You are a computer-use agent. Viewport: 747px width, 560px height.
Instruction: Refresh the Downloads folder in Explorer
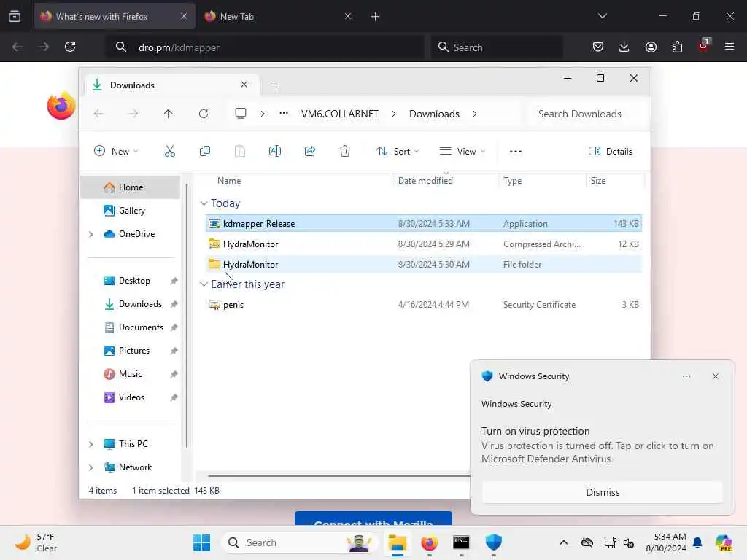(x=204, y=114)
